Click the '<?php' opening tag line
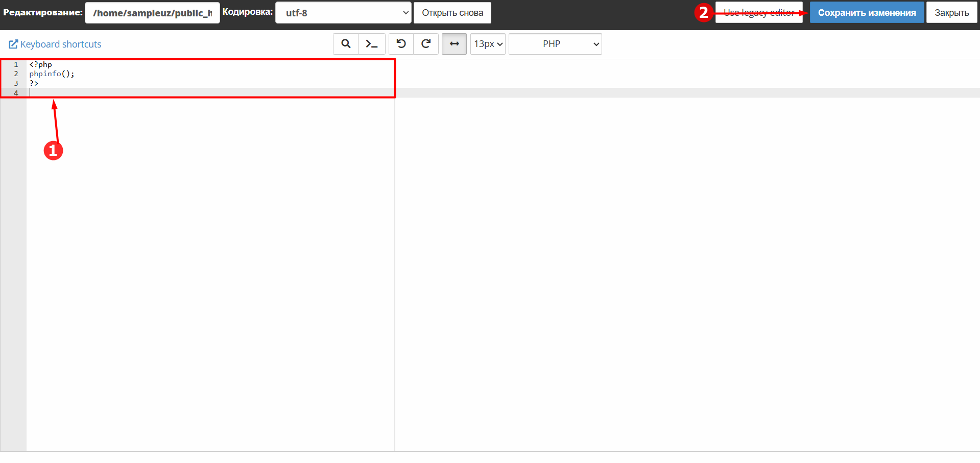The image size is (980, 463). [40, 64]
